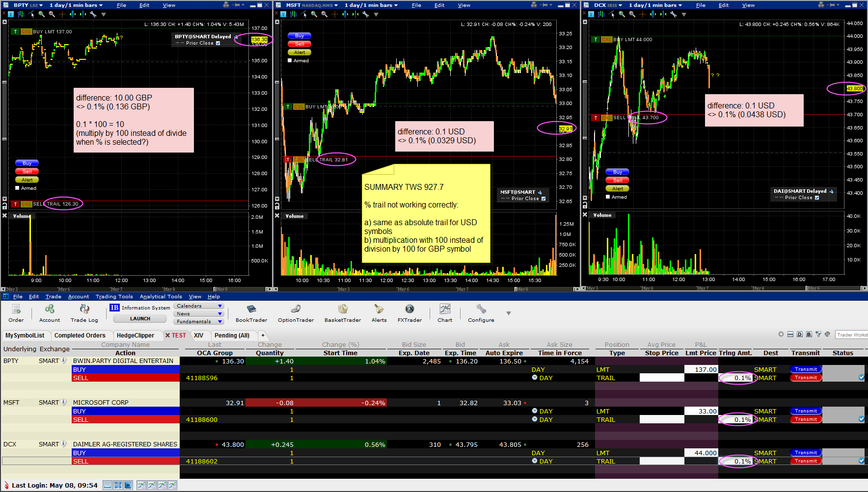The image size is (868, 492).
Task: Open the Fundamentals dropdown
Action: coord(199,322)
